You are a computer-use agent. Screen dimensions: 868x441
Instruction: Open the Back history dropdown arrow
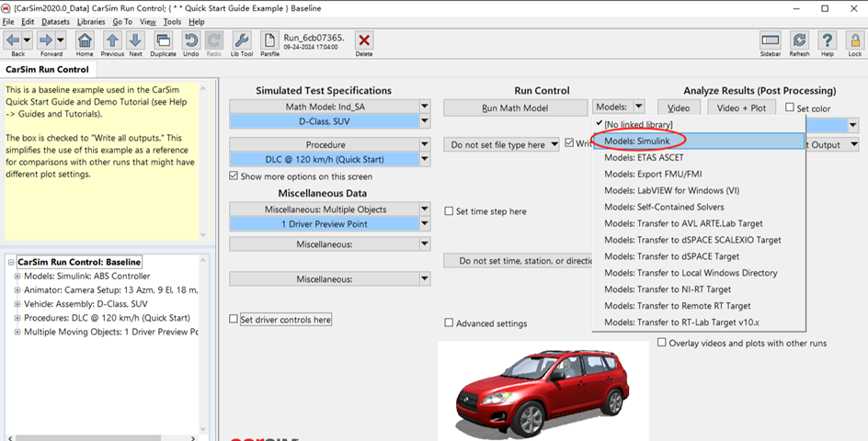click(27, 40)
